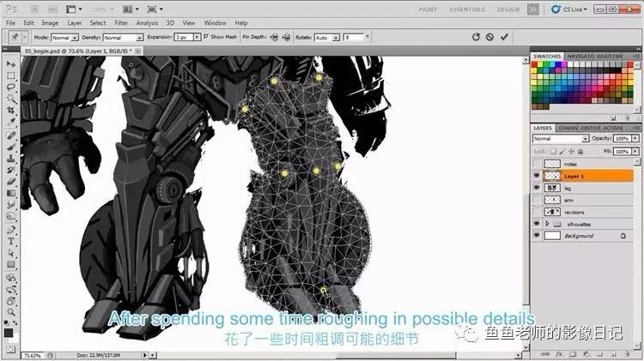Switch to the Channels panel tab
The image size is (644, 361).
568,128
